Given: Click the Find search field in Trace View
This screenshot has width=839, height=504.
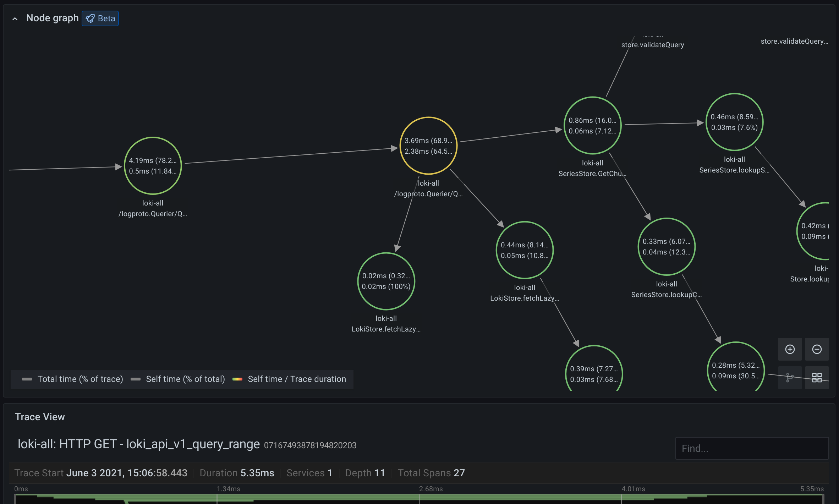Looking at the screenshot, I should (751, 448).
